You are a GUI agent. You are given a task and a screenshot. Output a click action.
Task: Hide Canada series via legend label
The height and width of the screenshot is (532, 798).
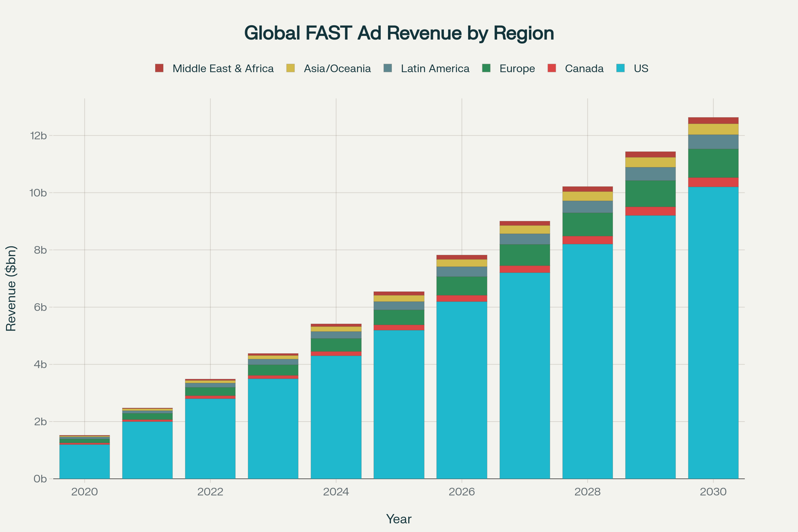click(584, 68)
